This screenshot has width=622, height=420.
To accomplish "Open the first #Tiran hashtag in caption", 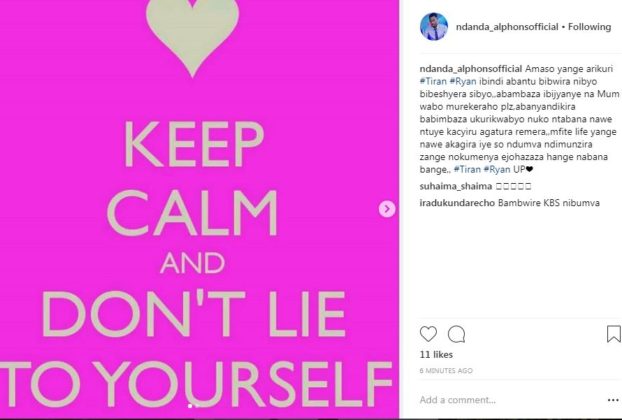I will tap(433, 81).
